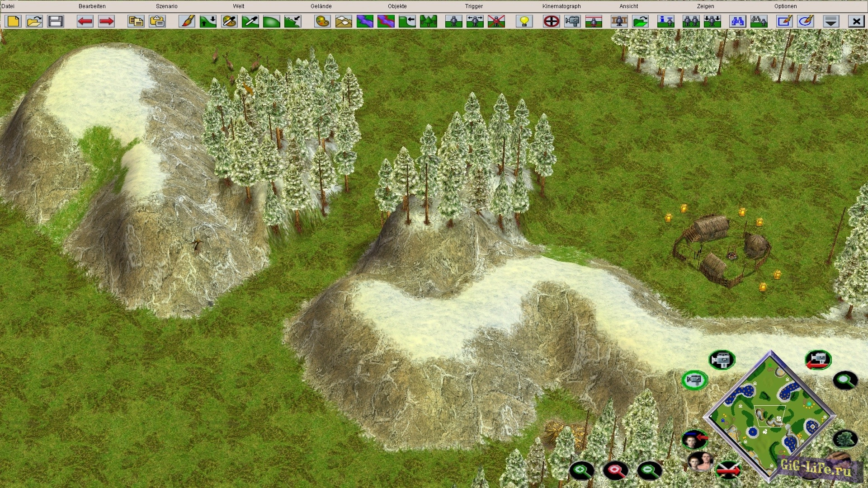Screen dimensions: 868x488
Task: Open the Trigger menu
Action: [x=474, y=6]
